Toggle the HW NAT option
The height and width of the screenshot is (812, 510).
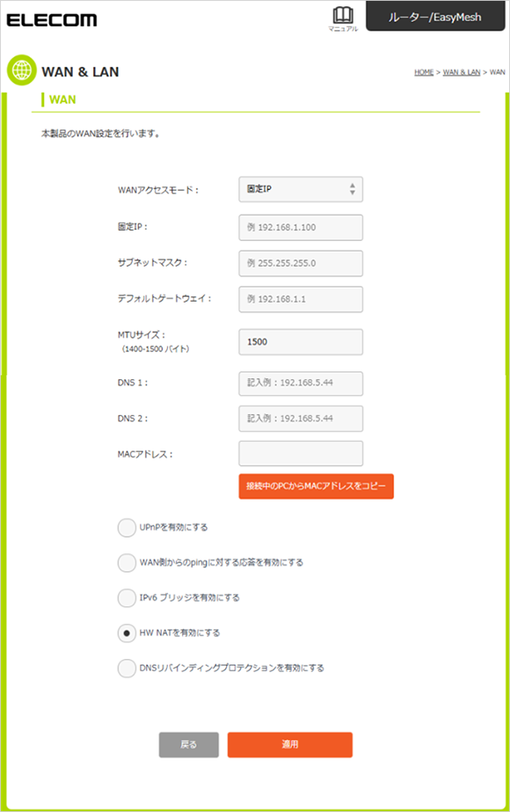click(x=127, y=633)
